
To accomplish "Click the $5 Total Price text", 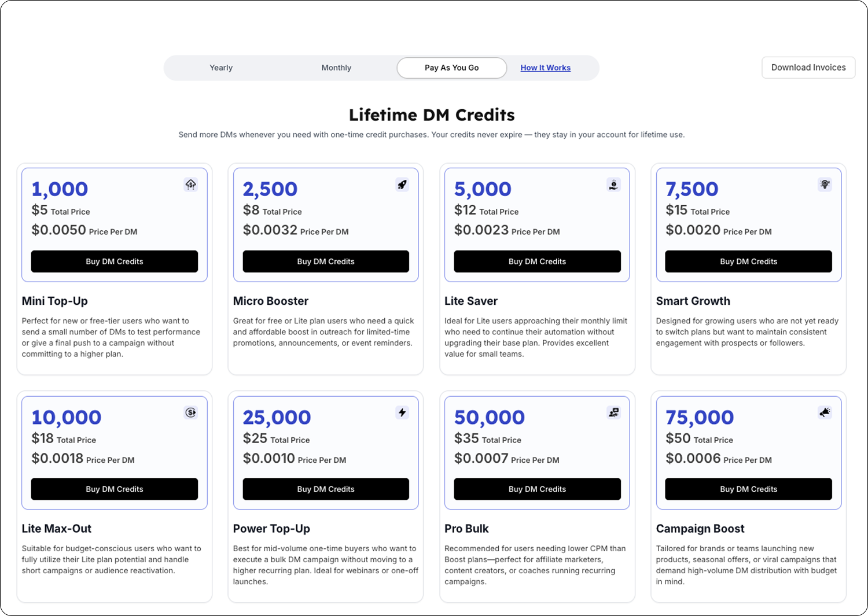I will point(61,211).
